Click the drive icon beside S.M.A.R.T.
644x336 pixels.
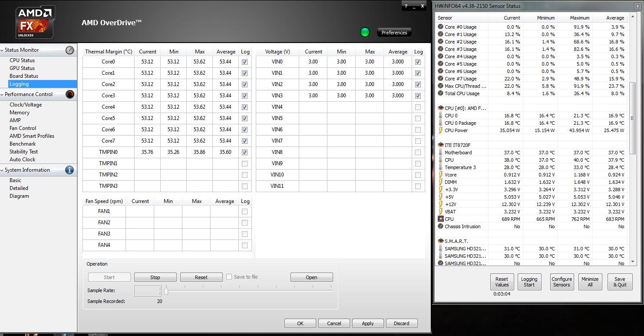click(440, 241)
